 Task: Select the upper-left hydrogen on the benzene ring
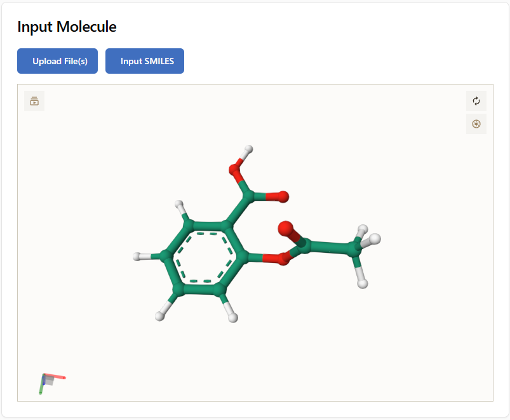(180, 205)
